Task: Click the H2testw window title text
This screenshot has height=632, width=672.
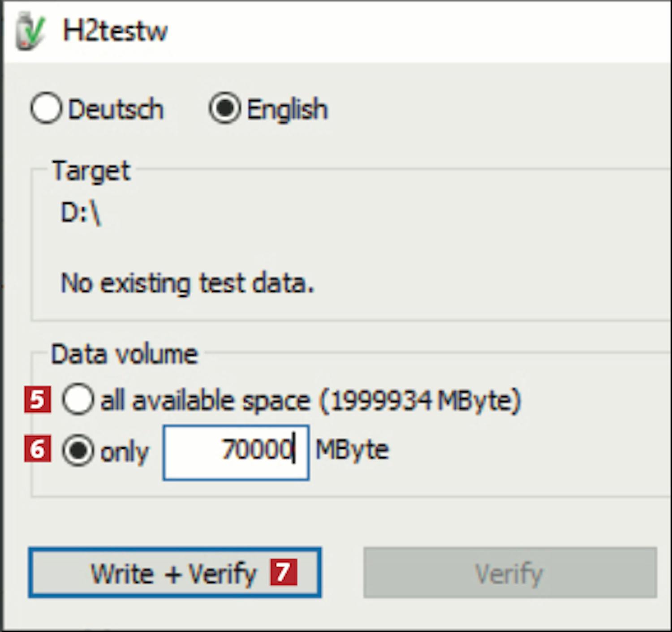Action: (115, 31)
